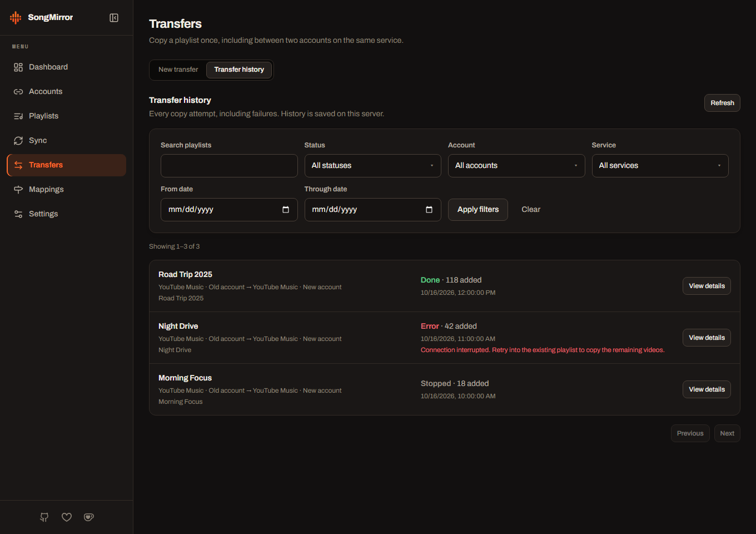Open Mappings using the signpost icon
756x534 pixels.
tap(18, 190)
